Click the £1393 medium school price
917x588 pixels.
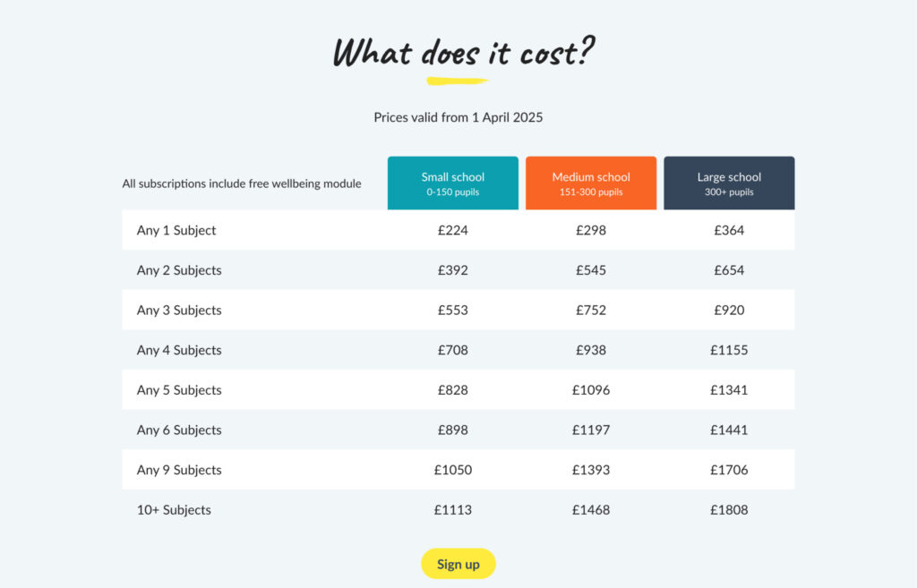coord(591,470)
